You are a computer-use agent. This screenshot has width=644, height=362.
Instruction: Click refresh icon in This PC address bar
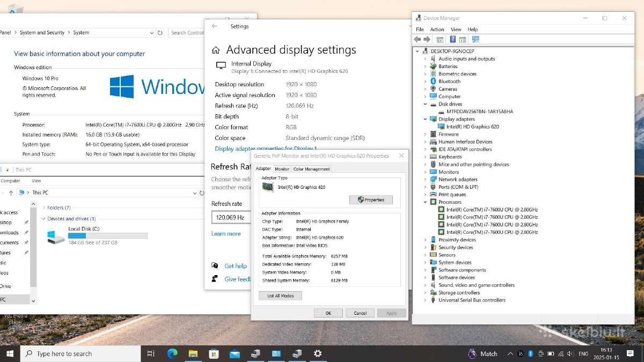pyautogui.click(x=202, y=193)
